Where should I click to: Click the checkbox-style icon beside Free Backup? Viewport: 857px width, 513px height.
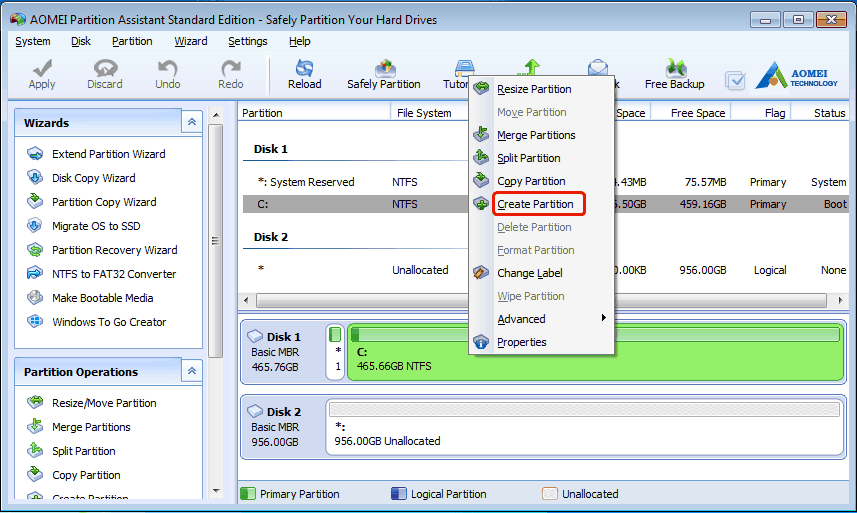coord(735,81)
